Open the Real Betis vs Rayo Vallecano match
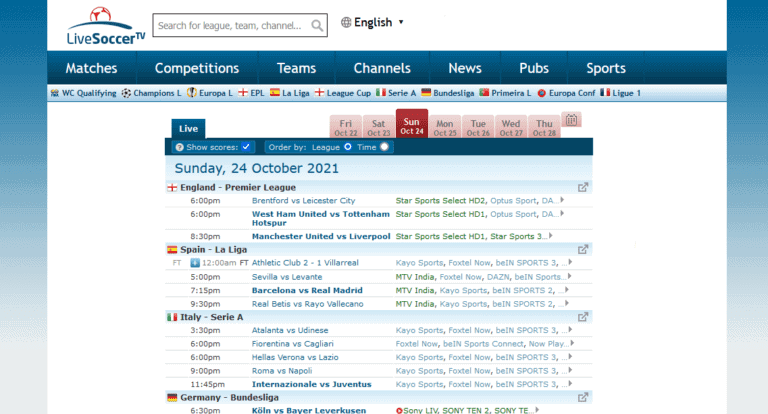The height and width of the screenshot is (414, 768). point(308,304)
